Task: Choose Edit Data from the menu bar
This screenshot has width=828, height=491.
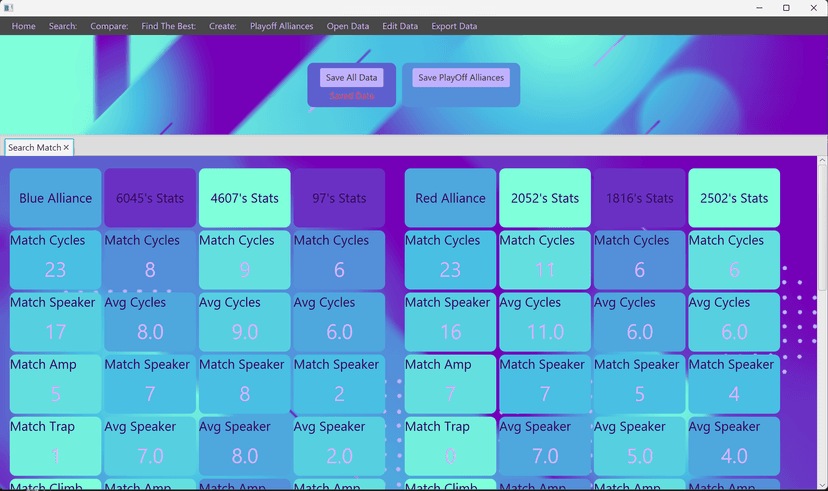Action: click(x=400, y=26)
